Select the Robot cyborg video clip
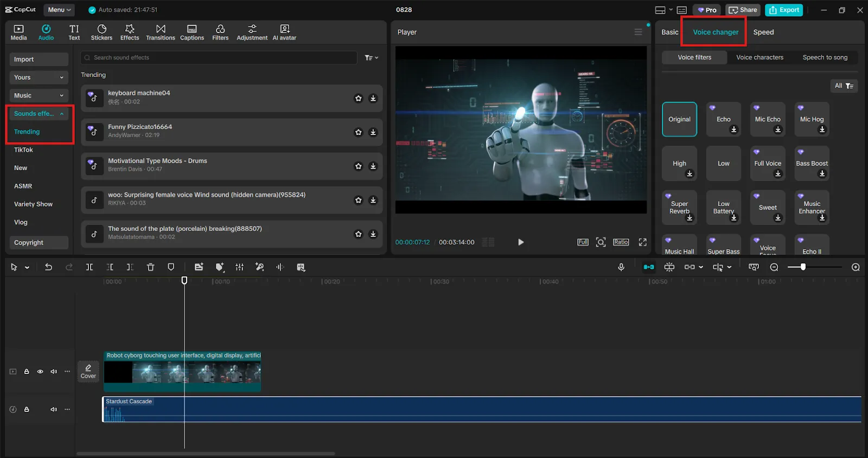 [x=182, y=371]
